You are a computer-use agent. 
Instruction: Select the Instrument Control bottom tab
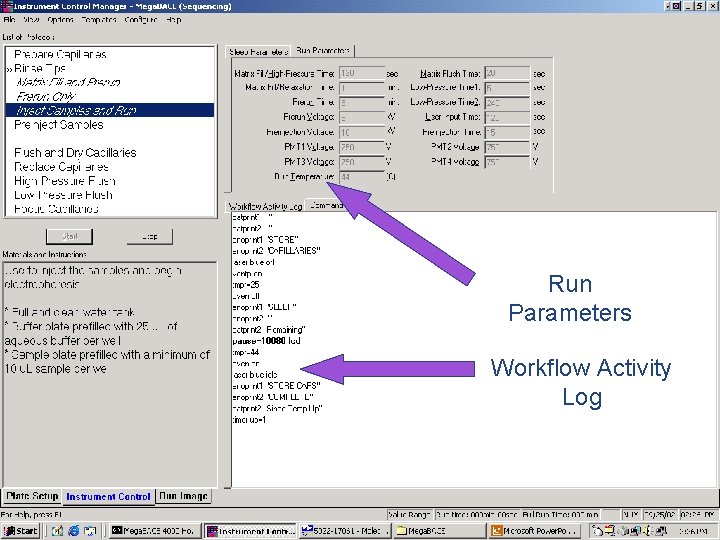[108, 497]
